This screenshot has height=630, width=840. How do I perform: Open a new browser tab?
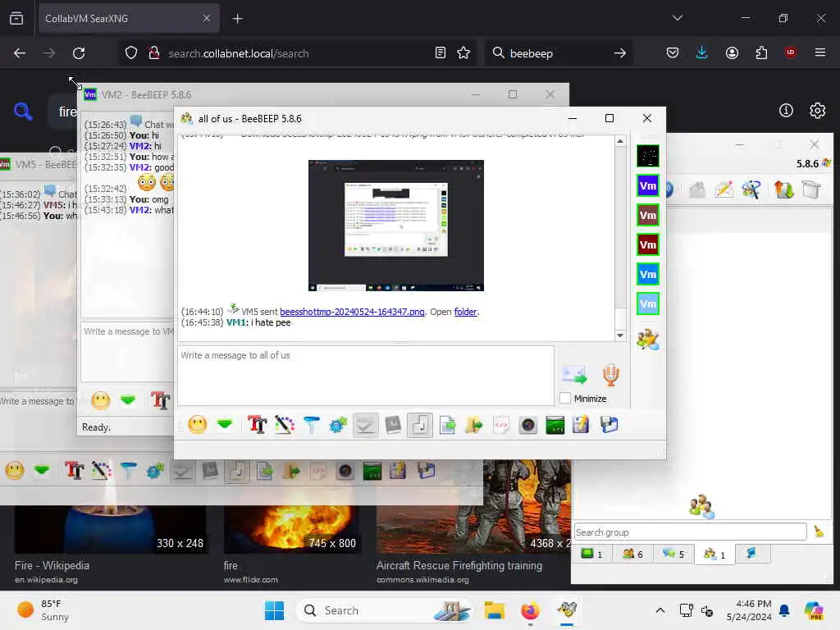[237, 19]
